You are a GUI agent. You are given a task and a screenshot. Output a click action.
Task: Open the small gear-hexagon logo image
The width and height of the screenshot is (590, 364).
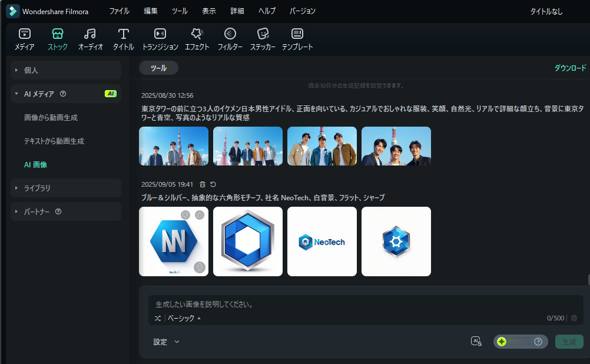[x=396, y=241]
